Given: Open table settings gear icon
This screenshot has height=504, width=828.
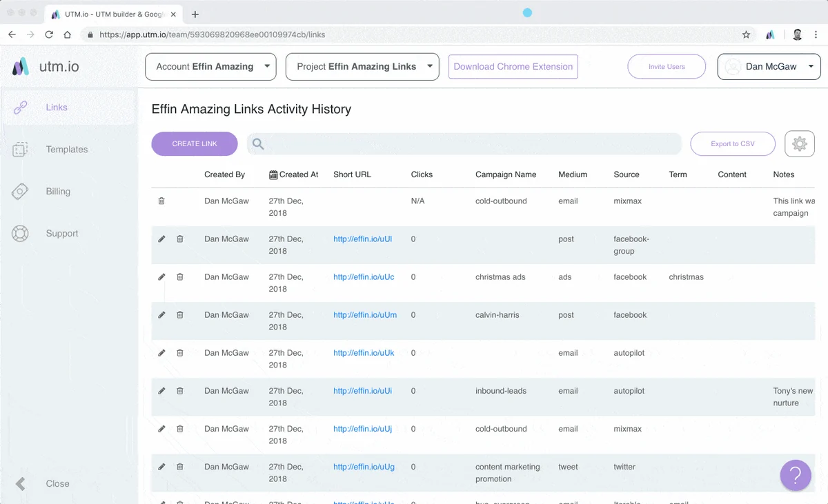Looking at the screenshot, I should pyautogui.click(x=800, y=144).
